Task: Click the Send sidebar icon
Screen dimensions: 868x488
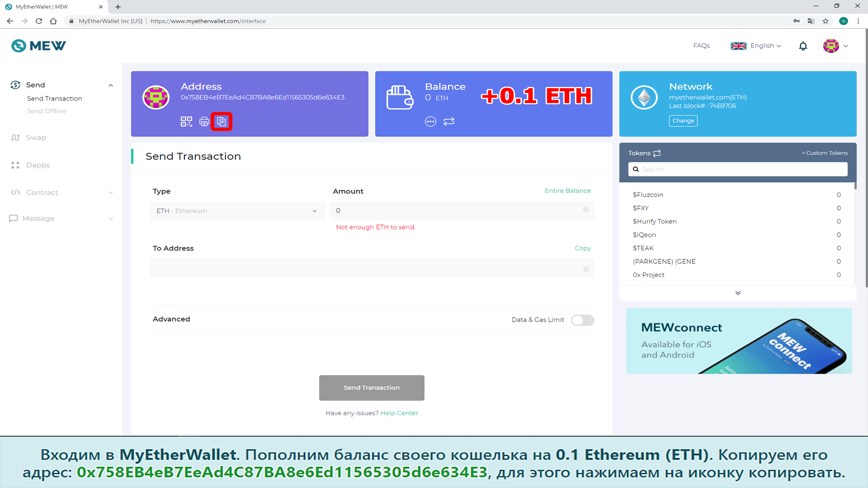Action: point(15,85)
